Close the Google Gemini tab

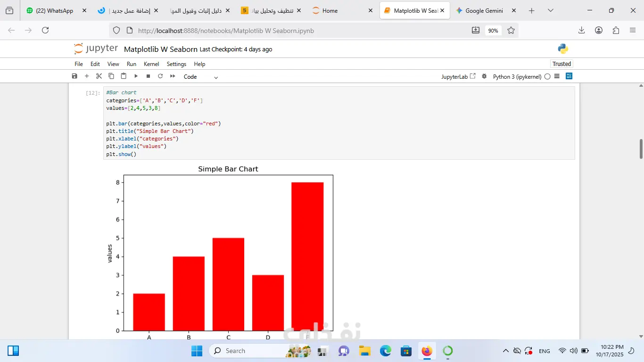[x=513, y=10]
